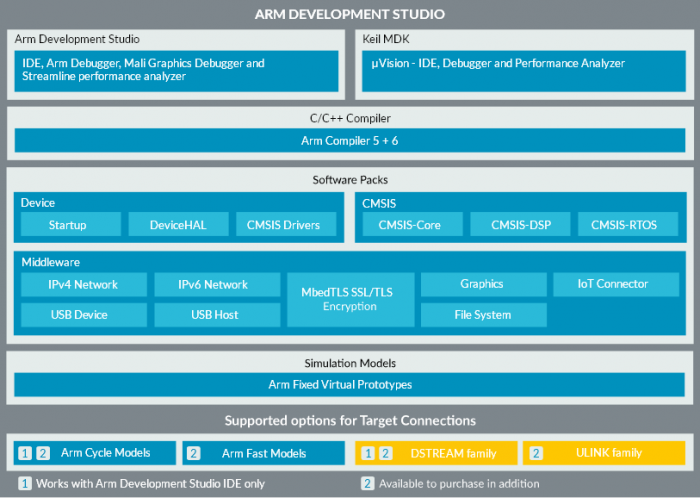Image resolution: width=700 pixels, height=498 pixels.
Task: Open MbedTLS SSL/TLS Encryption block
Action: tap(349, 299)
